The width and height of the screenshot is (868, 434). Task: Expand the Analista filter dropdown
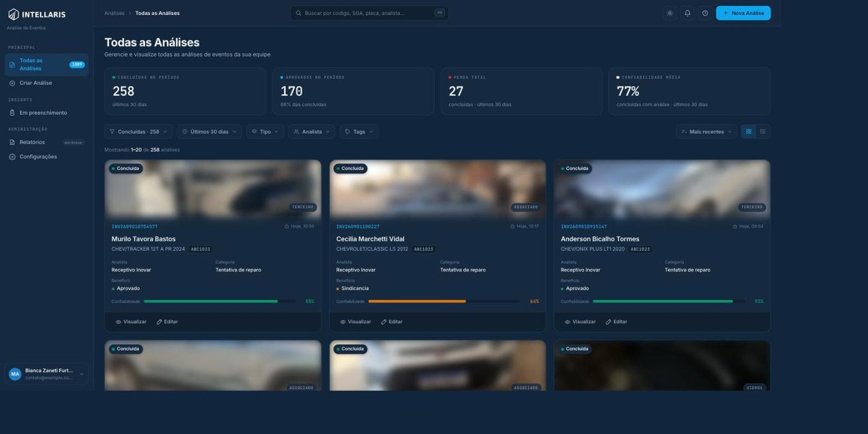coord(312,131)
